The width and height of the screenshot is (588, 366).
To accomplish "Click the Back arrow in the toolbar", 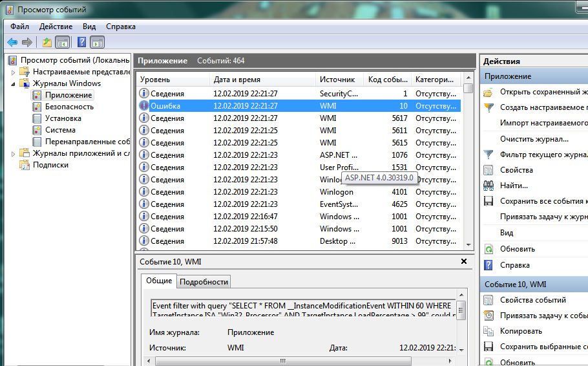I will [12, 43].
